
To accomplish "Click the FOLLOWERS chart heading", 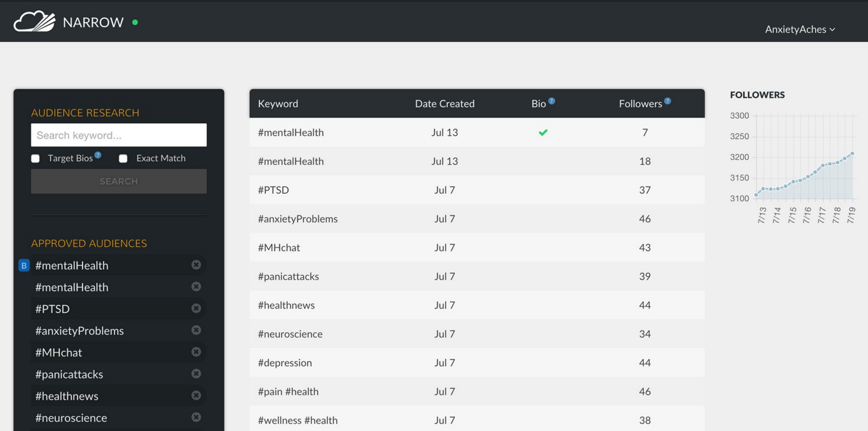I will point(757,95).
